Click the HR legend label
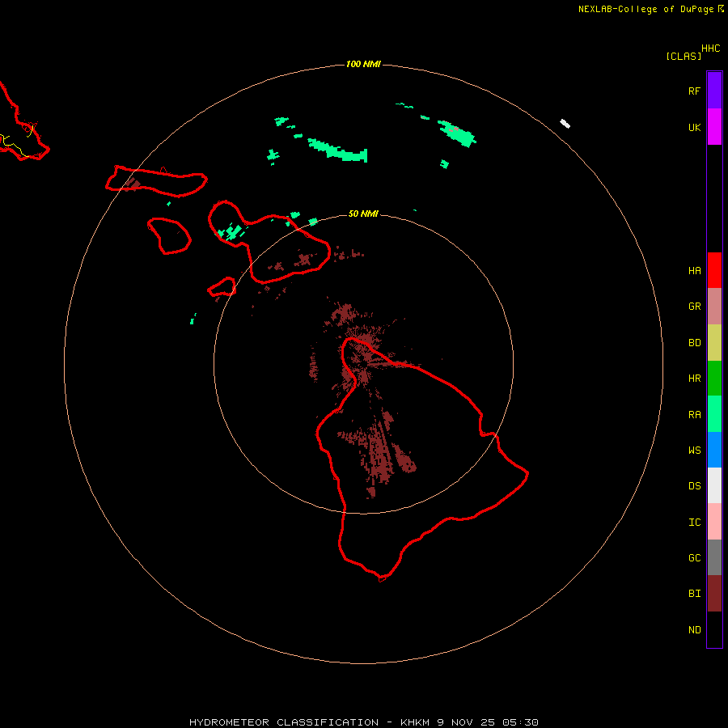 (694, 379)
